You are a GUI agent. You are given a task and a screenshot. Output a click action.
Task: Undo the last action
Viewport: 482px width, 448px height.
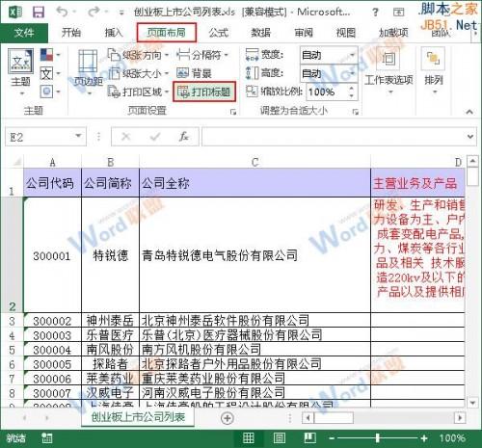tap(63, 12)
